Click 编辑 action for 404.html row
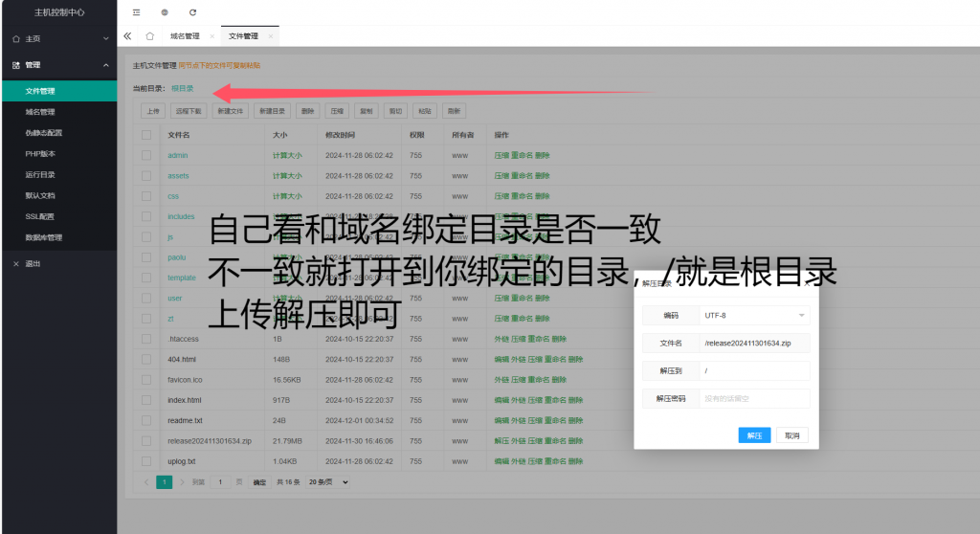This screenshot has width=980, height=534. (x=501, y=360)
